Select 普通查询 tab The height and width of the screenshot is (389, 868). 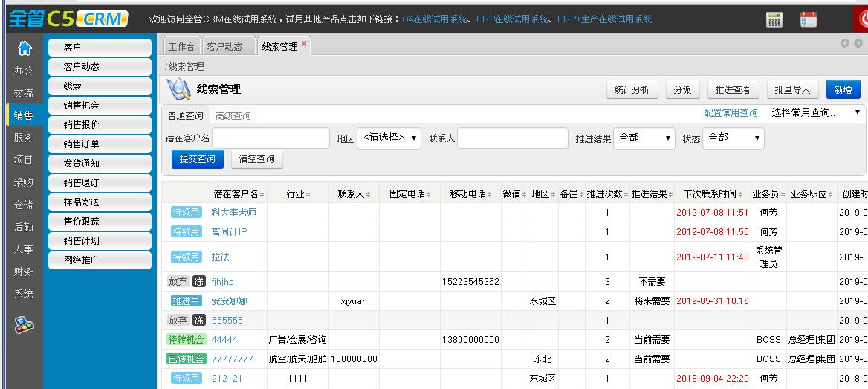coord(186,116)
